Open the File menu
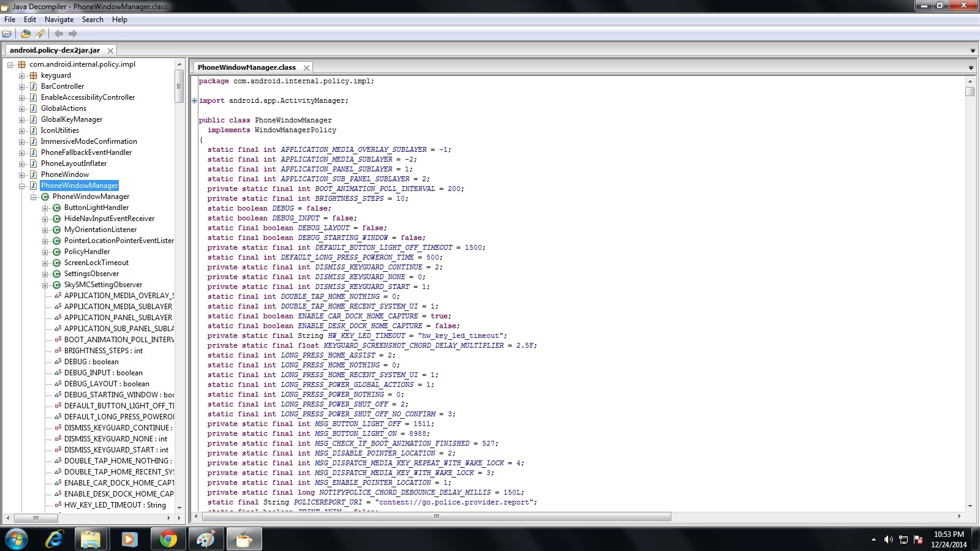This screenshot has width=980, height=551. click(10, 20)
